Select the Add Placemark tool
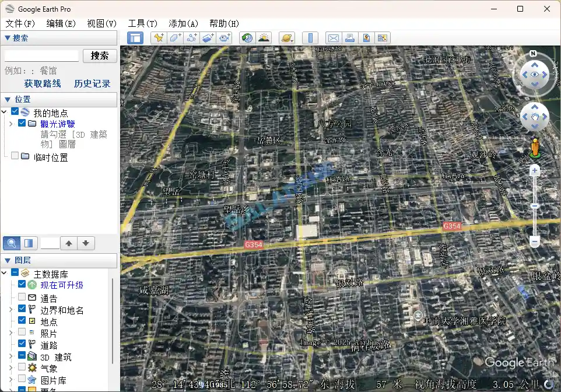The height and width of the screenshot is (392, 561). [x=158, y=37]
